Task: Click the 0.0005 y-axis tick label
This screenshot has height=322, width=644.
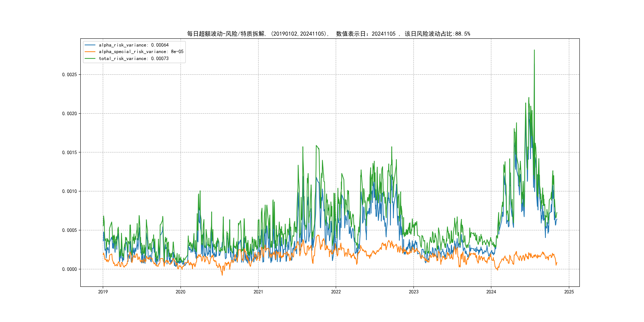Action: (70, 230)
